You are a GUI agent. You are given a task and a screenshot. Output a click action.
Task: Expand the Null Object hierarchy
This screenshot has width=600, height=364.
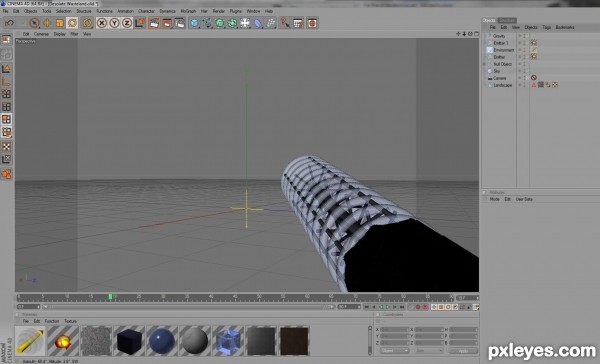[x=484, y=64]
